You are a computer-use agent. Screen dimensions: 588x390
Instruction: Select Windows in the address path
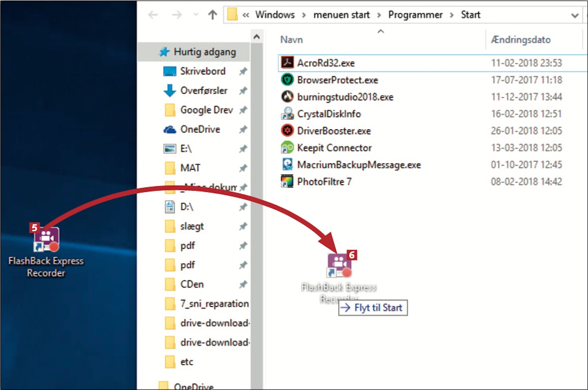(x=275, y=15)
